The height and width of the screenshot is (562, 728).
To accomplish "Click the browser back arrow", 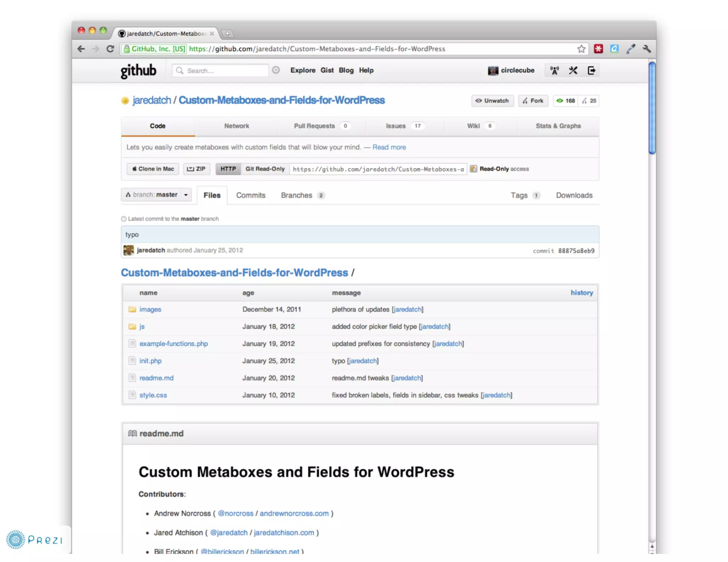I will click(81, 49).
